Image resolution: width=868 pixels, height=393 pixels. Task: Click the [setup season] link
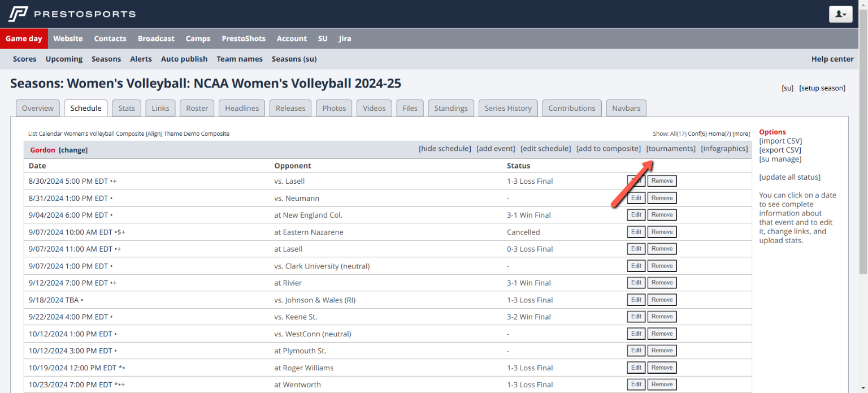point(822,88)
